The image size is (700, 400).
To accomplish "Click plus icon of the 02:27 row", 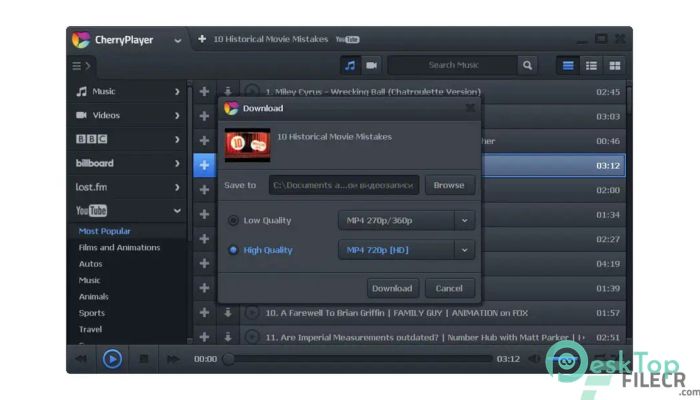I will [x=204, y=239].
